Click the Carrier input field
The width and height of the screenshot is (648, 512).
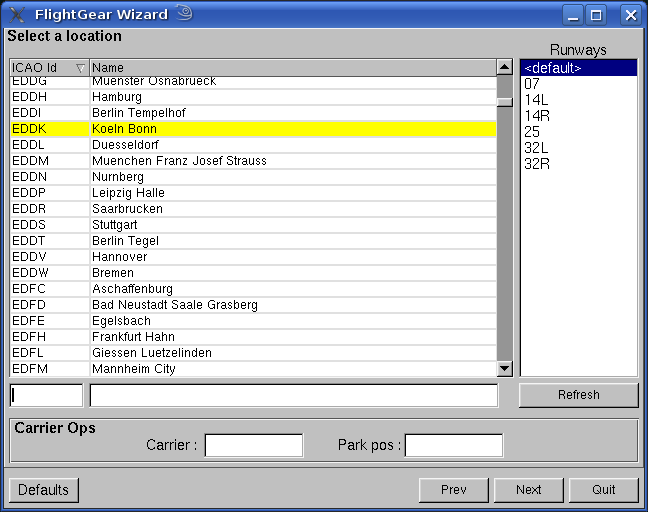click(x=254, y=445)
